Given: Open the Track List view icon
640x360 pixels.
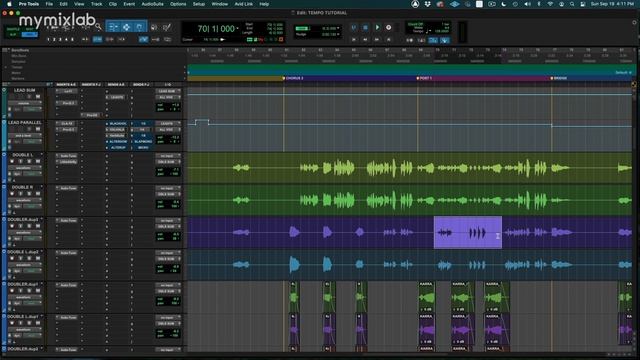Looking at the screenshot, I should click(5, 84).
